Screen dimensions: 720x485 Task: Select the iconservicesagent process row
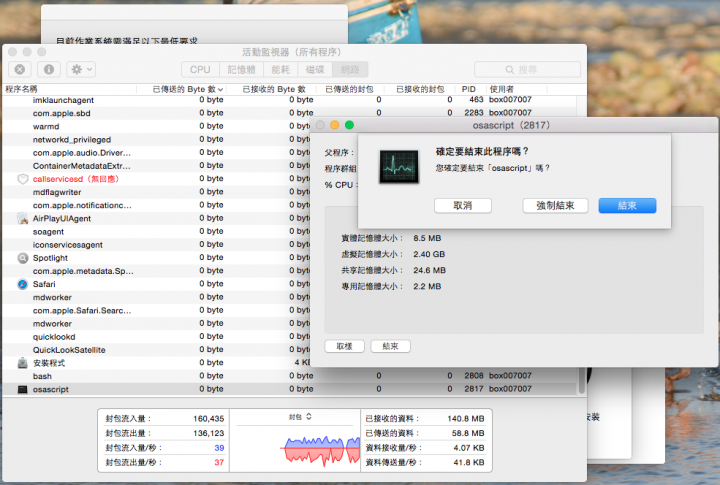coord(156,244)
